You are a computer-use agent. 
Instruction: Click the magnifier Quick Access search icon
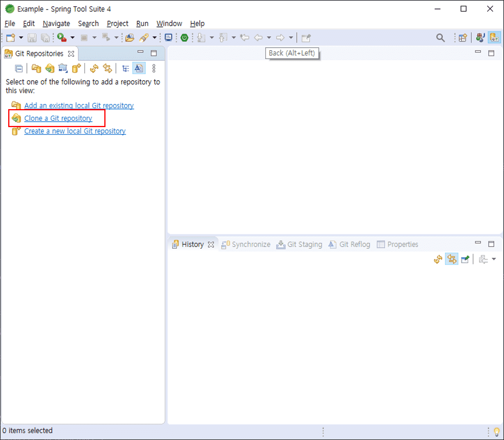coord(440,38)
